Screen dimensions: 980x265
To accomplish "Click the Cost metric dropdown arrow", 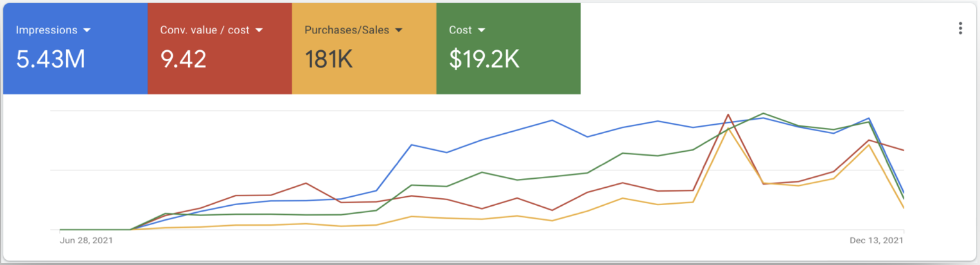I will pos(481,30).
